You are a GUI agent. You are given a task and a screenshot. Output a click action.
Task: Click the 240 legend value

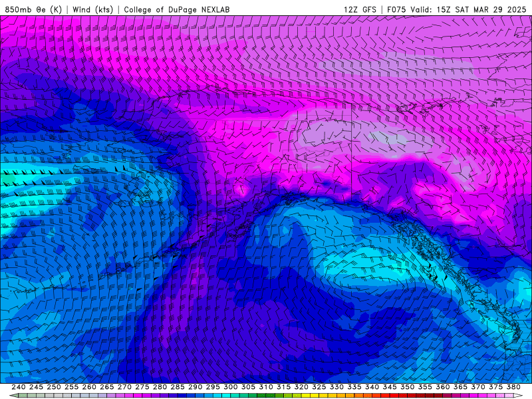19,387
